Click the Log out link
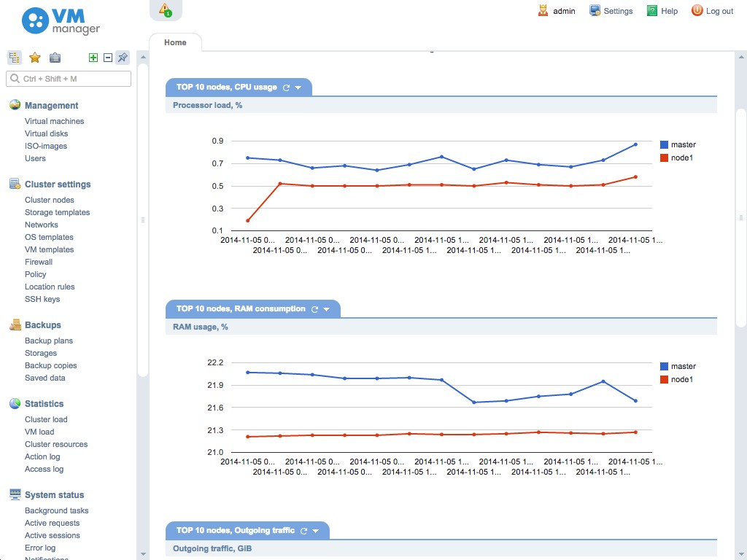The width and height of the screenshot is (747, 560). coord(712,11)
